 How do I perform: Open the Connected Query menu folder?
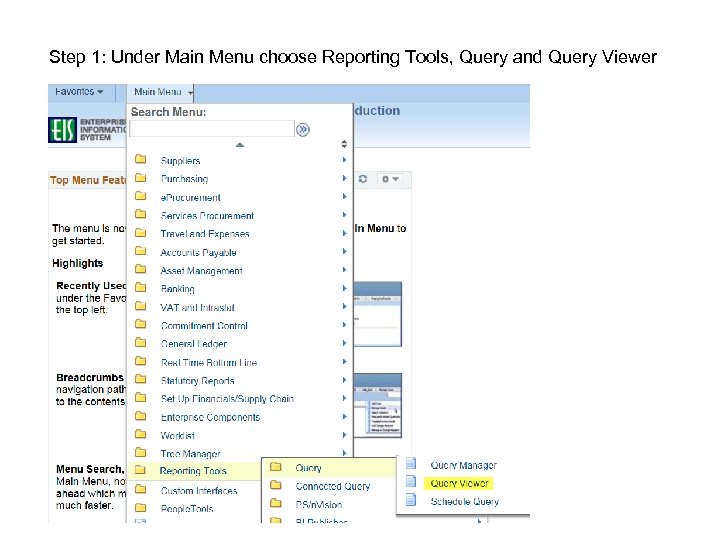click(x=332, y=486)
